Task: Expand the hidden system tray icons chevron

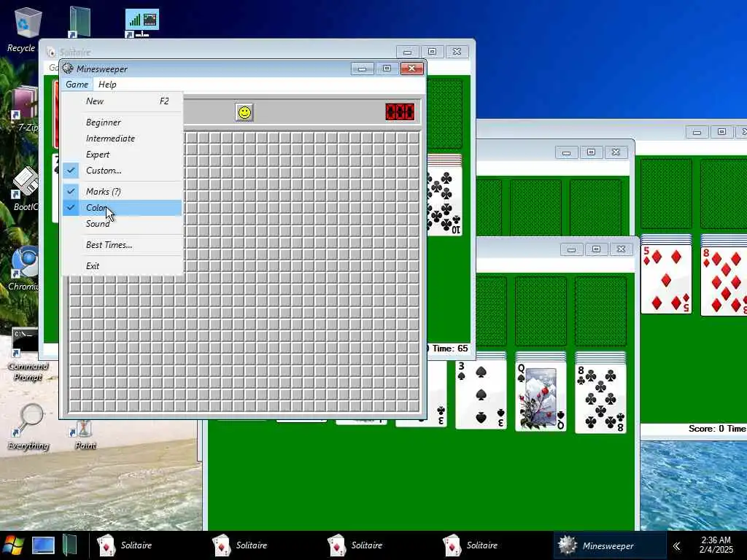Action: point(676,545)
